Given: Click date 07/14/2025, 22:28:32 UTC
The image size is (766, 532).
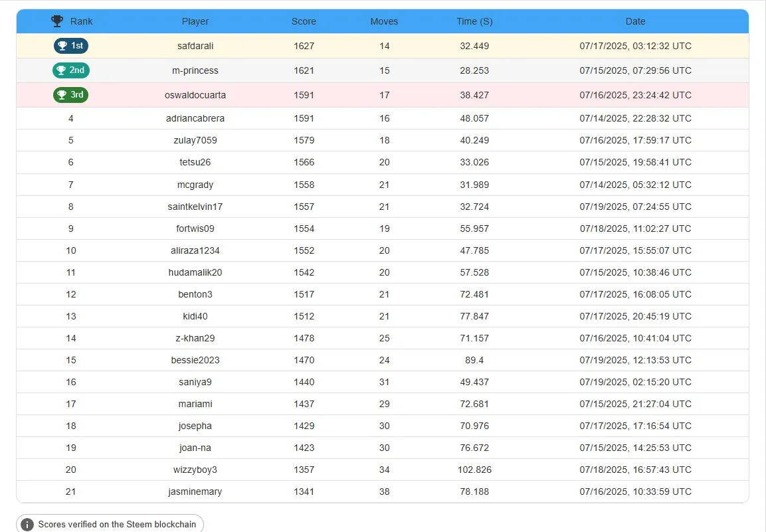Looking at the screenshot, I should pos(636,118).
